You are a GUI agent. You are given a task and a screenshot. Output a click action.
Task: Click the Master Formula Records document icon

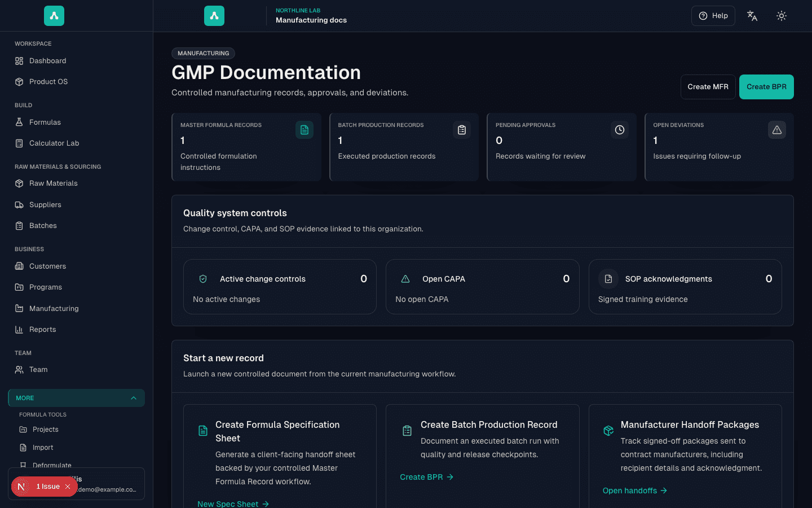click(304, 130)
